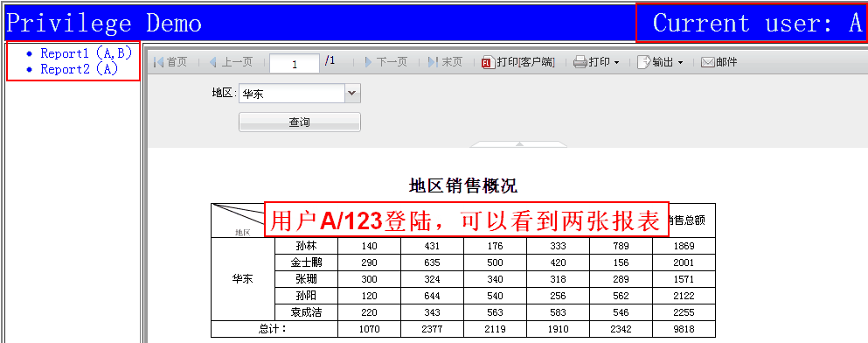Jump to last page (末页)
The width and height of the screenshot is (868, 343).
pos(445,63)
